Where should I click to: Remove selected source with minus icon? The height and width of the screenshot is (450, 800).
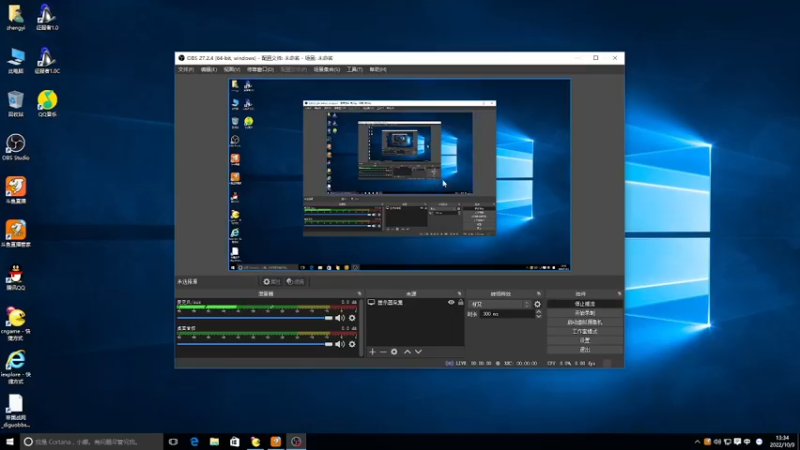coord(383,352)
